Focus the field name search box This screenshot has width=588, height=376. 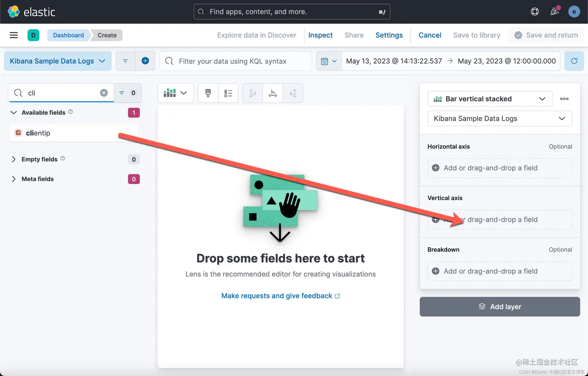61,93
